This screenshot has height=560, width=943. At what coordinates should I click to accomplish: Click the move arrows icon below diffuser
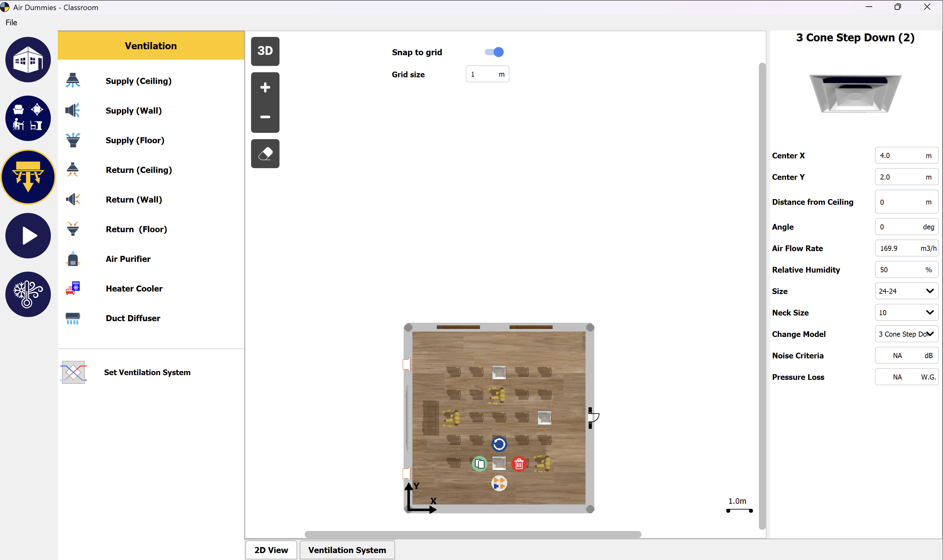[499, 483]
